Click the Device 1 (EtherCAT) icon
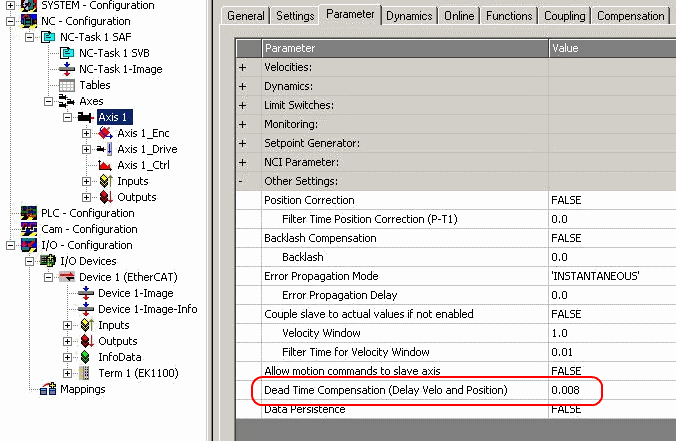Viewport: 676px width, 441px height. point(67,277)
